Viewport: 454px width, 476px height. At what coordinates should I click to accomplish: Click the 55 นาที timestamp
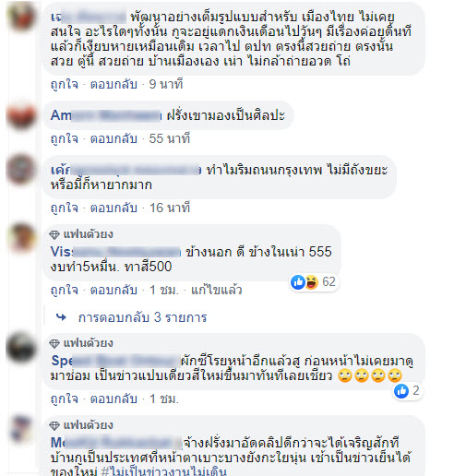click(170, 138)
